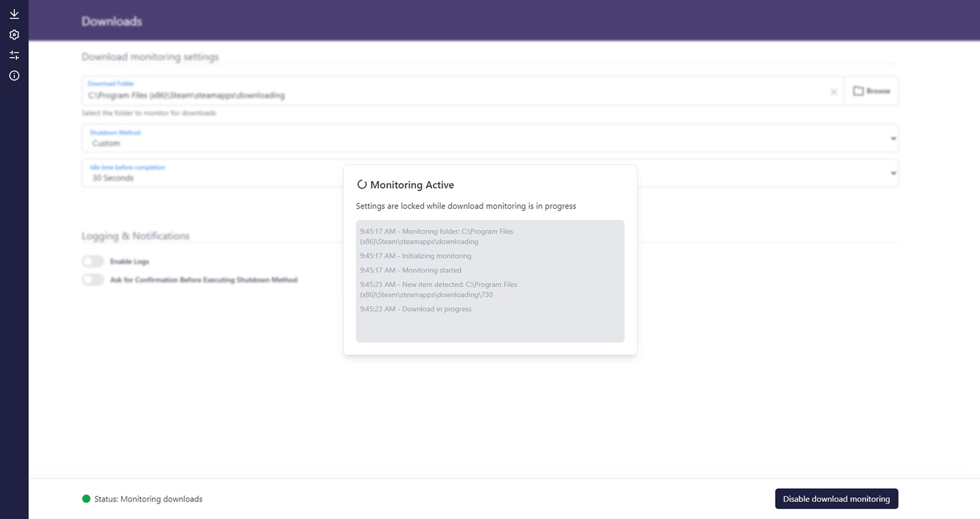Toggle Ask for Confirmation Before Executing Shutdown Method
Screen dimensions: 980x519
tap(92, 280)
